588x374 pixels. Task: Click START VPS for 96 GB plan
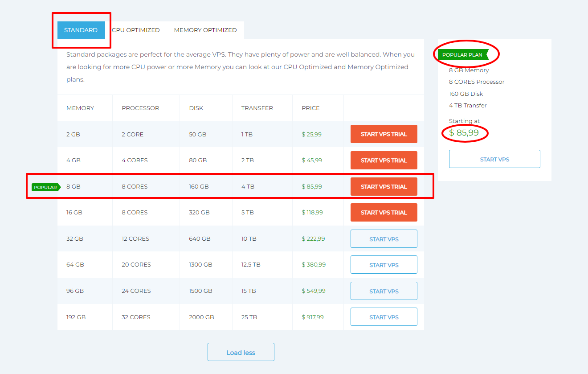tap(384, 291)
